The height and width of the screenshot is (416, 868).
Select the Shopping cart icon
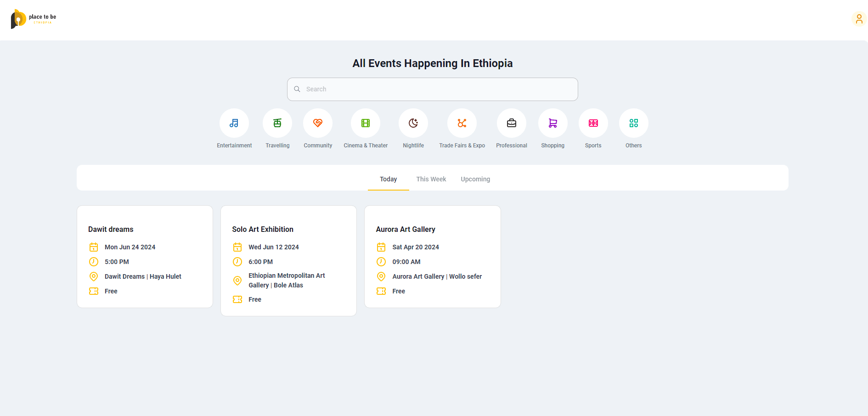click(553, 123)
